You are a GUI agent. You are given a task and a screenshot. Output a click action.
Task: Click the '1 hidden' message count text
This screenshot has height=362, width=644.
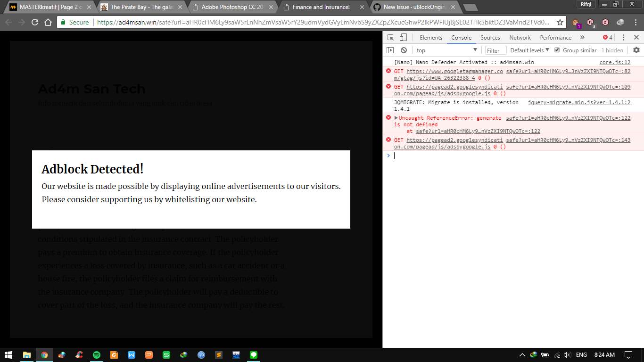pyautogui.click(x=612, y=50)
